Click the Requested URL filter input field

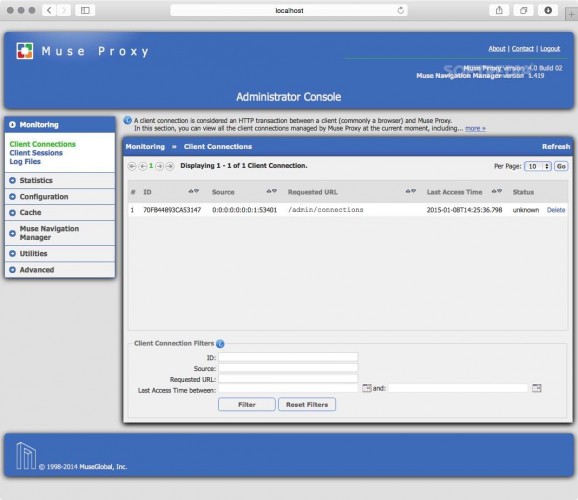point(288,379)
